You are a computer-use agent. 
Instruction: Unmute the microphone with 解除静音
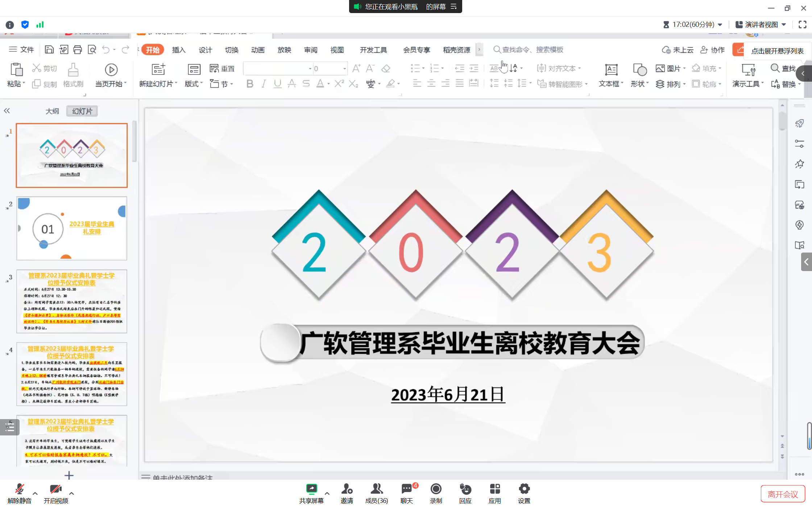pyautogui.click(x=20, y=489)
